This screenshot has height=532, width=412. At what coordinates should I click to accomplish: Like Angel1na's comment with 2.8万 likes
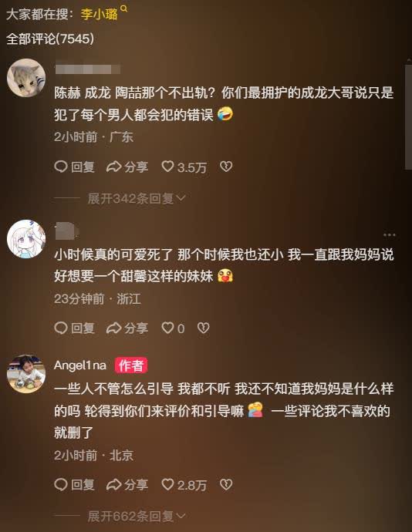click(184, 484)
